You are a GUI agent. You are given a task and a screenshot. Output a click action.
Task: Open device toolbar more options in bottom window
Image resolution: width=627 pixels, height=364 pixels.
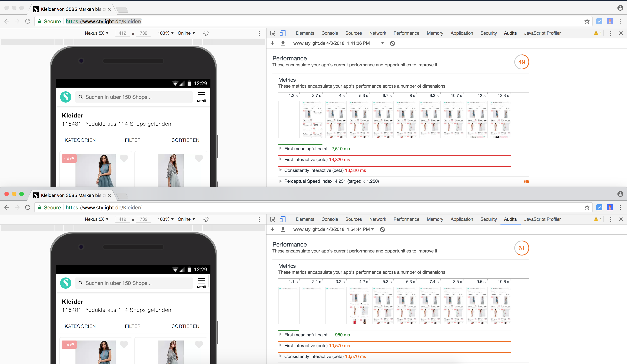pos(259,219)
